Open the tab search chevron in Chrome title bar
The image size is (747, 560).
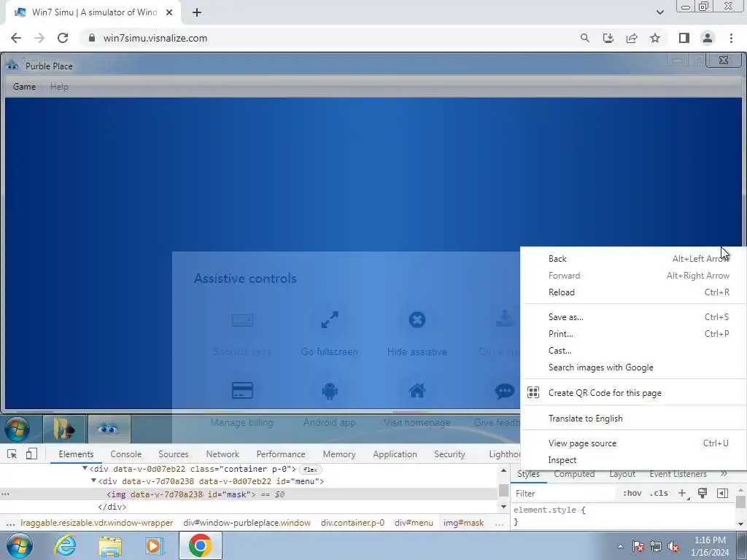point(659,12)
